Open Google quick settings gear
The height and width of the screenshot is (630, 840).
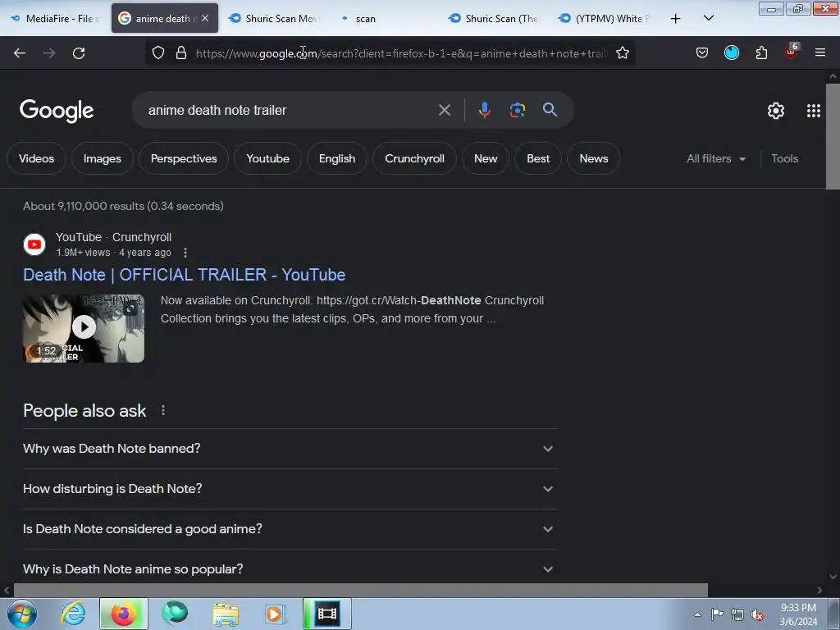click(776, 111)
